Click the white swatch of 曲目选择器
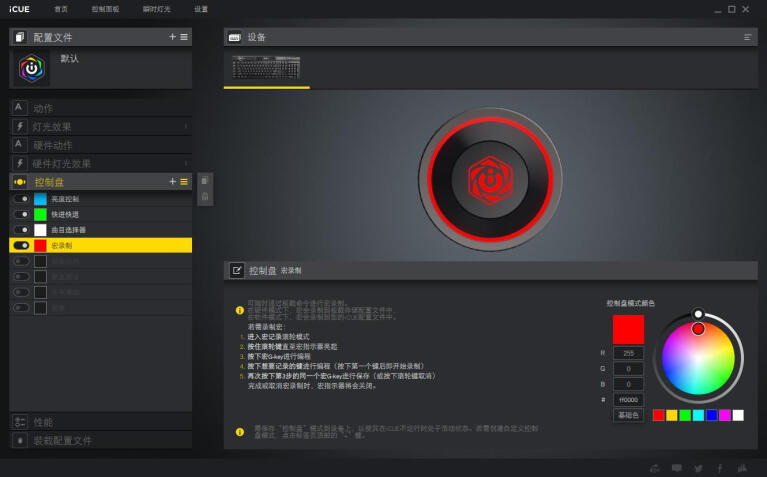This screenshot has height=477, width=767. tap(40, 229)
